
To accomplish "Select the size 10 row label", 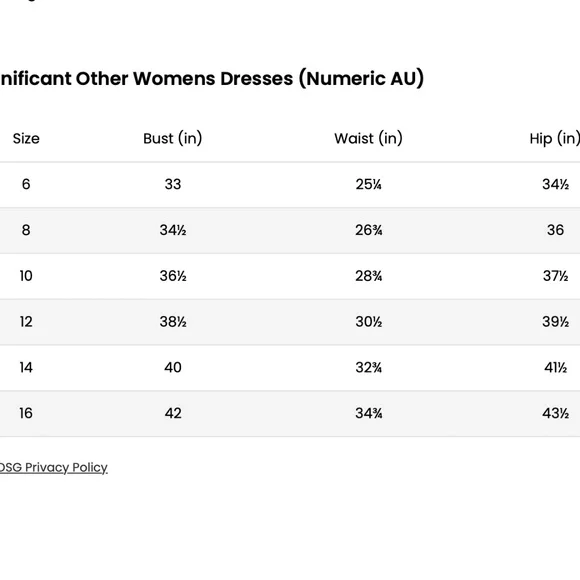I will tap(26, 276).
